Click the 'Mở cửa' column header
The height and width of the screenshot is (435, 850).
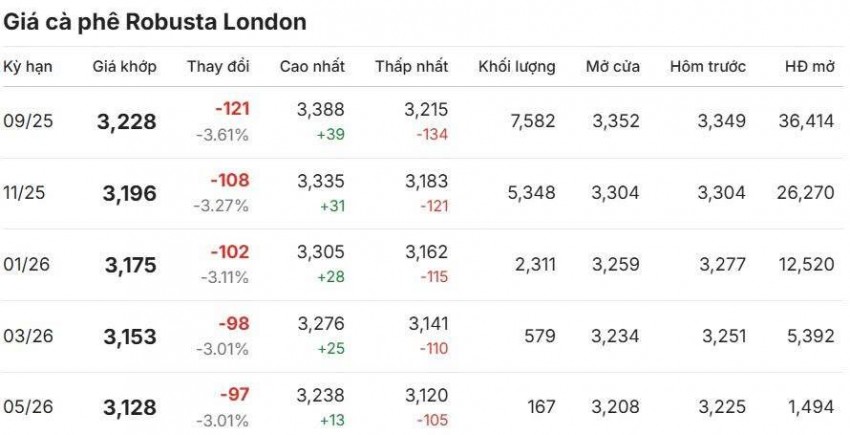point(614,67)
